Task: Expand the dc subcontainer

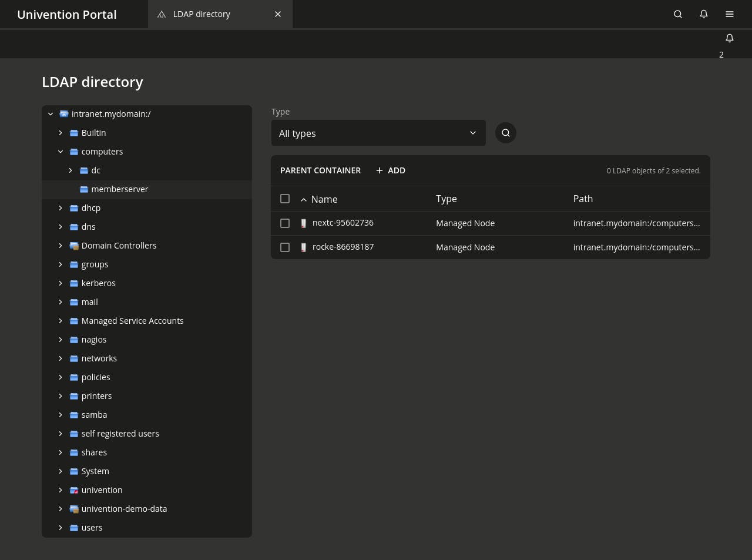Action: [70, 170]
